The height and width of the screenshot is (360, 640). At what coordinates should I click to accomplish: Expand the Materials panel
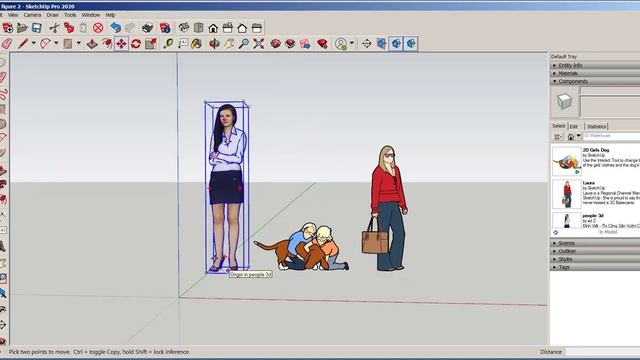(595, 73)
